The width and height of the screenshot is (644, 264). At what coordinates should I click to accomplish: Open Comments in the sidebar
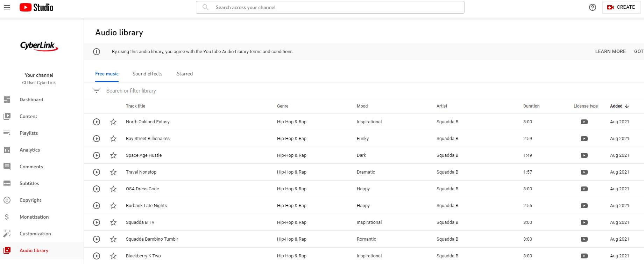(x=42, y=167)
